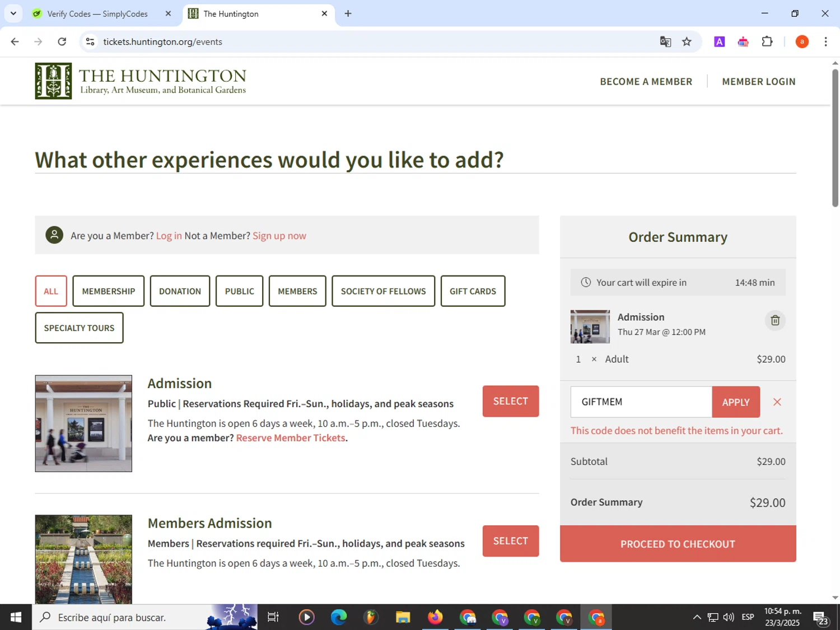
Task: Click the trash icon to remove Admission
Action: coord(775,320)
